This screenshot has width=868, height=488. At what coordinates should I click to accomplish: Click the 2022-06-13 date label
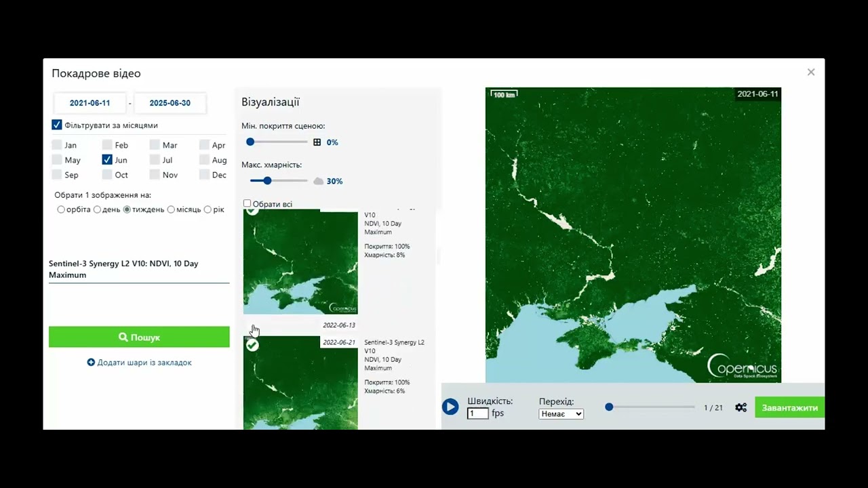pos(339,325)
